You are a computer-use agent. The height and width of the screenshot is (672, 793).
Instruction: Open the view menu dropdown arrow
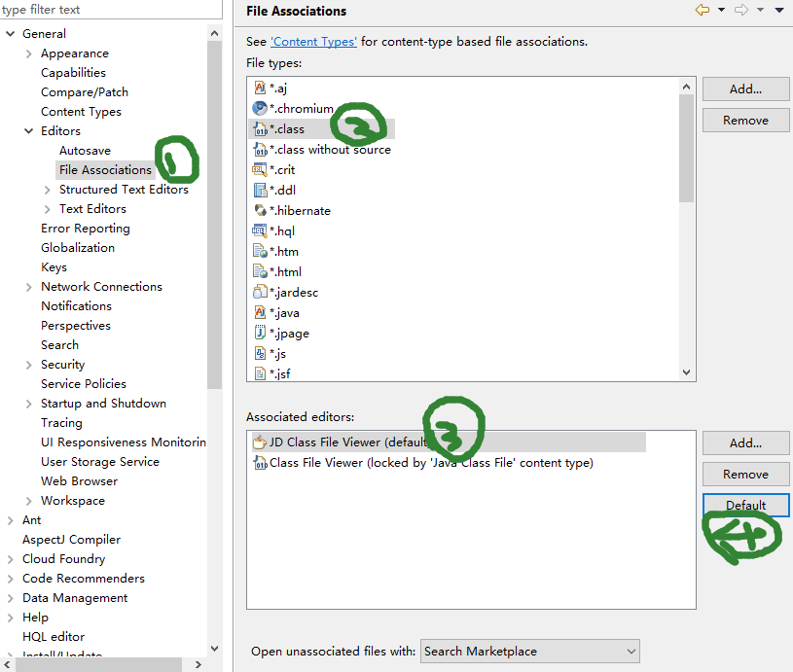(x=779, y=11)
